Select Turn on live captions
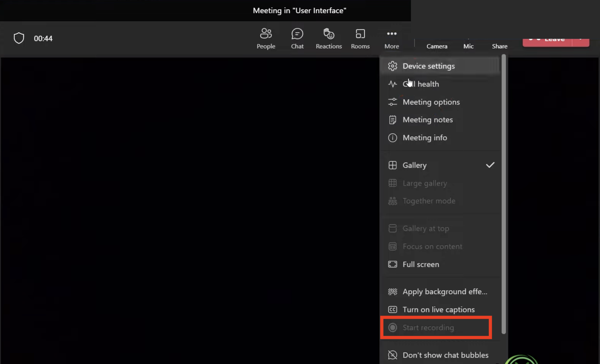 pyautogui.click(x=440, y=309)
